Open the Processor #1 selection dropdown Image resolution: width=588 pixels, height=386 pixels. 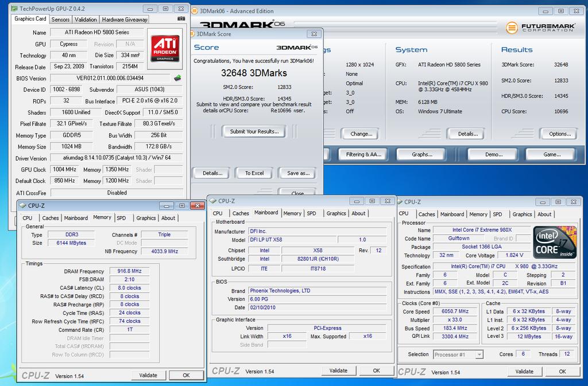click(479, 354)
